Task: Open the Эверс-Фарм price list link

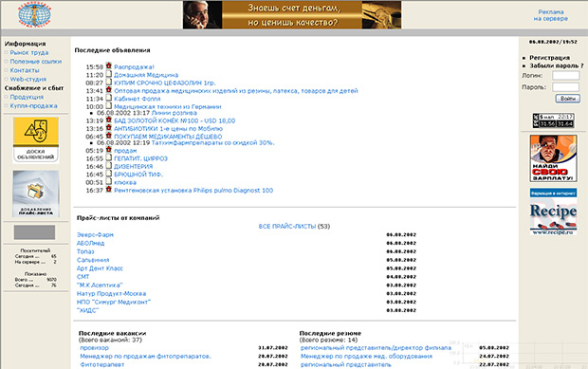Action: (95, 234)
